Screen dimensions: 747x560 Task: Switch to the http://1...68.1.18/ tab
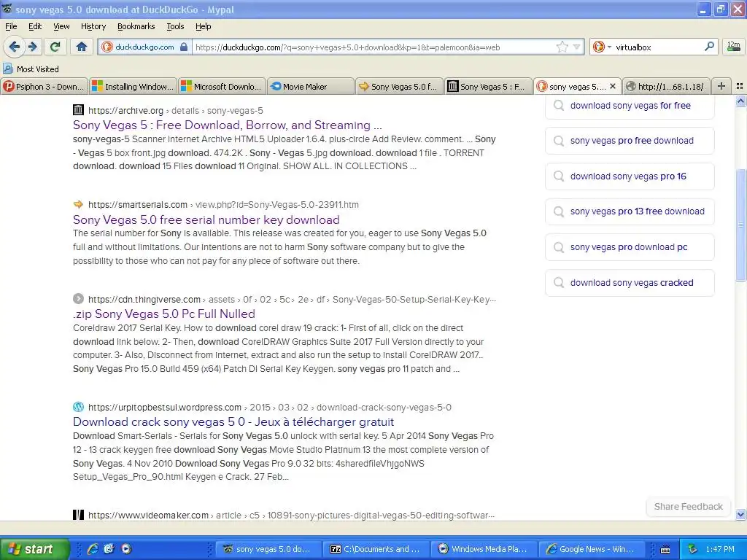666,86
